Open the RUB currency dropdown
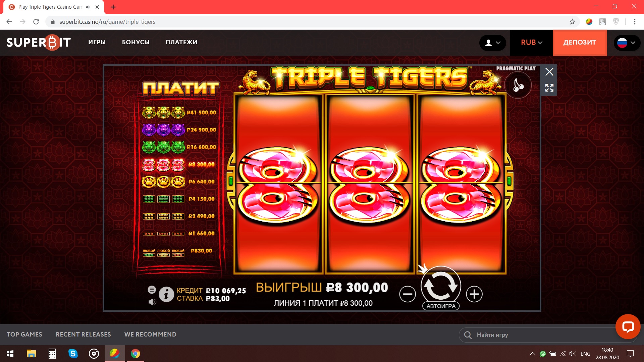644x362 pixels. tap(531, 43)
